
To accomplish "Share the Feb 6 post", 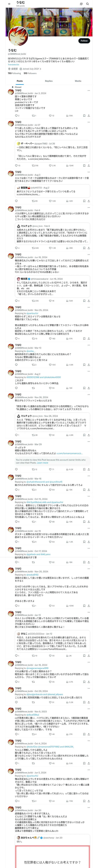I will click(89, 248).
